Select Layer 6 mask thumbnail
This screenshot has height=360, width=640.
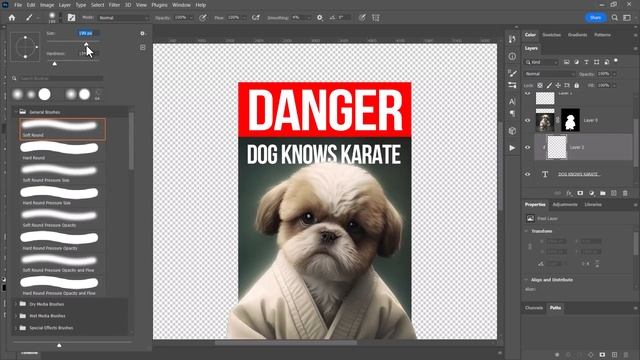571,120
